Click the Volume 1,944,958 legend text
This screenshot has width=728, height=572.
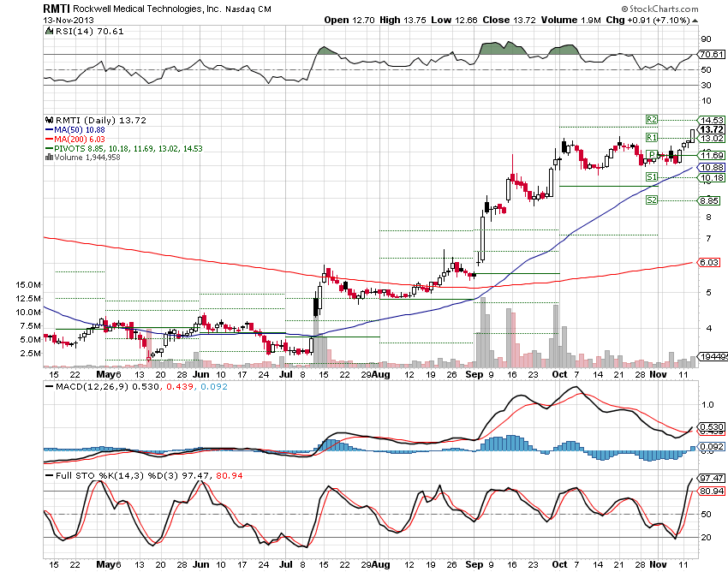click(87, 158)
